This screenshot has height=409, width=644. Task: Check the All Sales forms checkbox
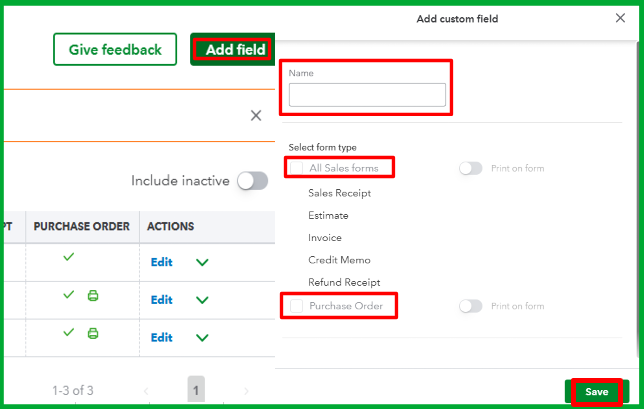[x=297, y=168]
